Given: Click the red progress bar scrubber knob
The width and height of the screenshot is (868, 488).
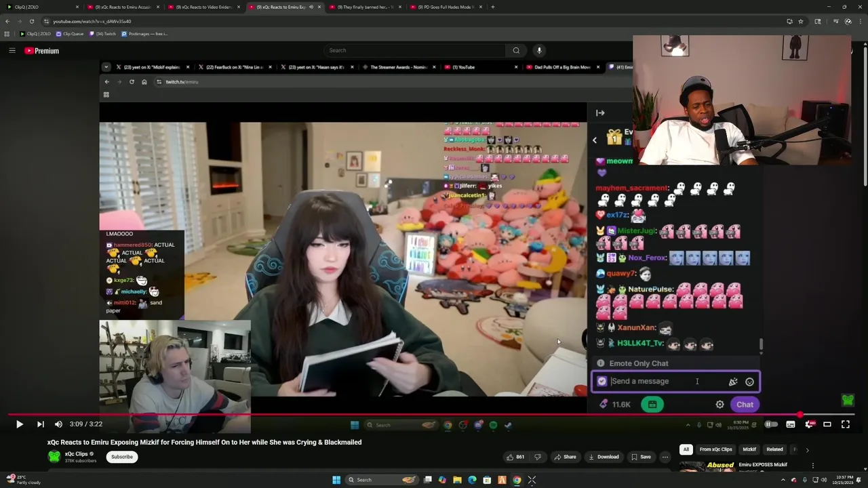Looking at the screenshot, I should pyautogui.click(x=801, y=414).
